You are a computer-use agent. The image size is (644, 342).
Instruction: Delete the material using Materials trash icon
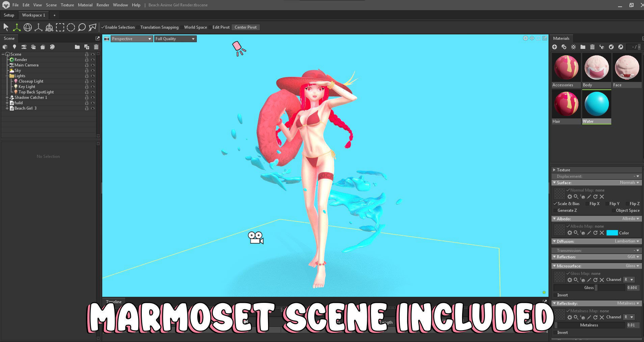coord(592,47)
